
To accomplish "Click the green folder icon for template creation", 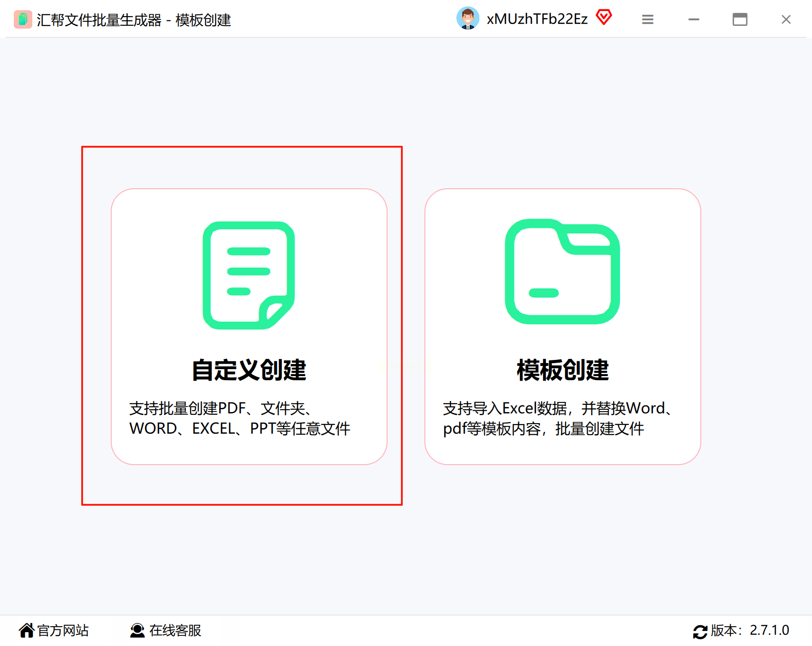I will 562,272.
